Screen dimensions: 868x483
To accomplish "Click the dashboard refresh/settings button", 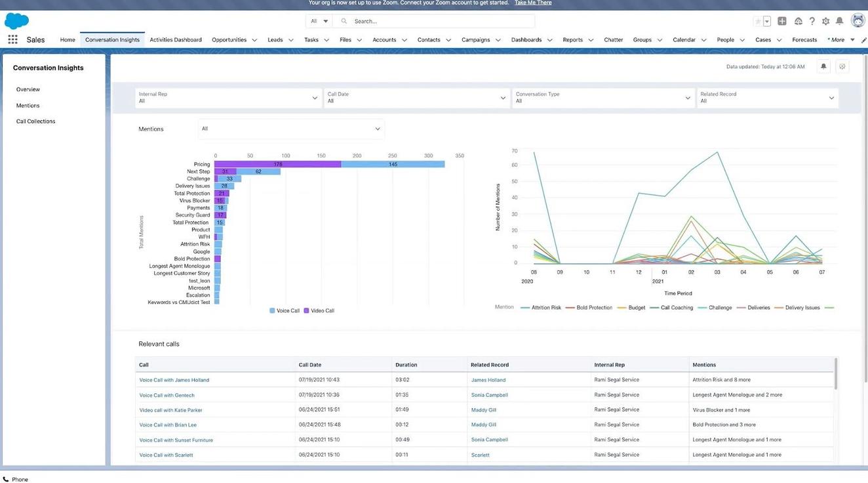I will 843,66.
